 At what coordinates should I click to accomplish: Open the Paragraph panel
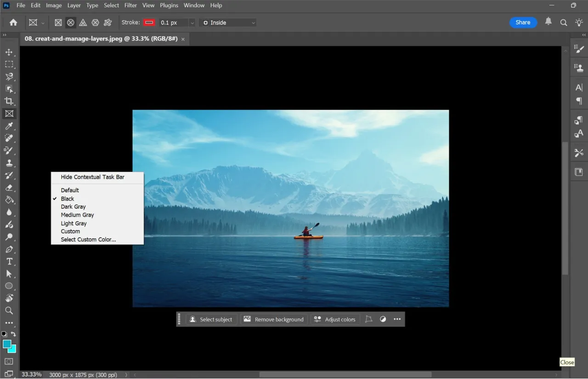(x=578, y=100)
